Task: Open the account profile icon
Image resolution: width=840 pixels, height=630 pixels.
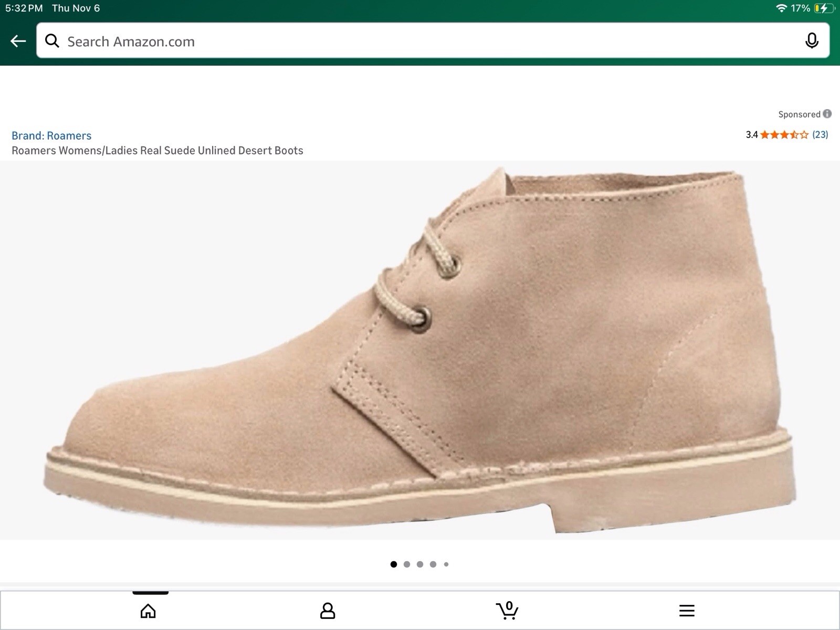Action: click(x=328, y=611)
